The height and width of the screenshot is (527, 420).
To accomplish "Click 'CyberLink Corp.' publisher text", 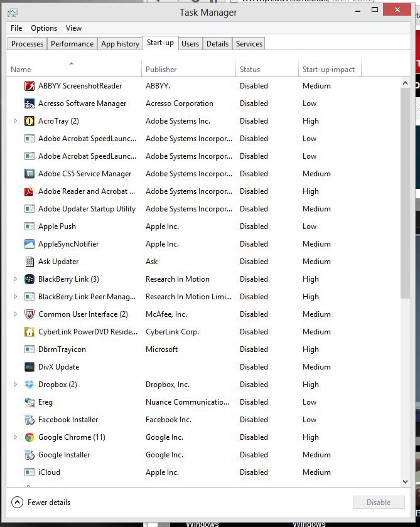I will pyautogui.click(x=172, y=332).
